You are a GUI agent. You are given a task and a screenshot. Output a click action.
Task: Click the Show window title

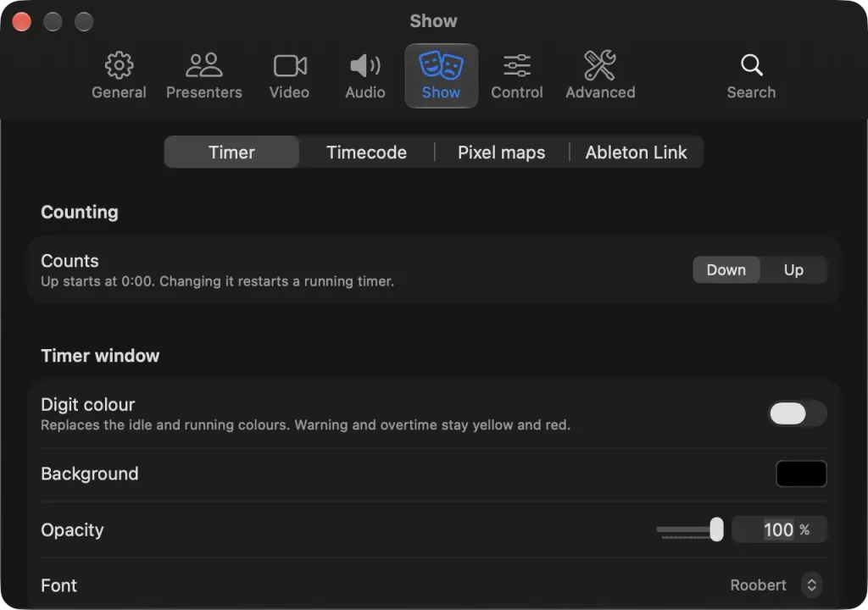pyautogui.click(x=433, y=21)
